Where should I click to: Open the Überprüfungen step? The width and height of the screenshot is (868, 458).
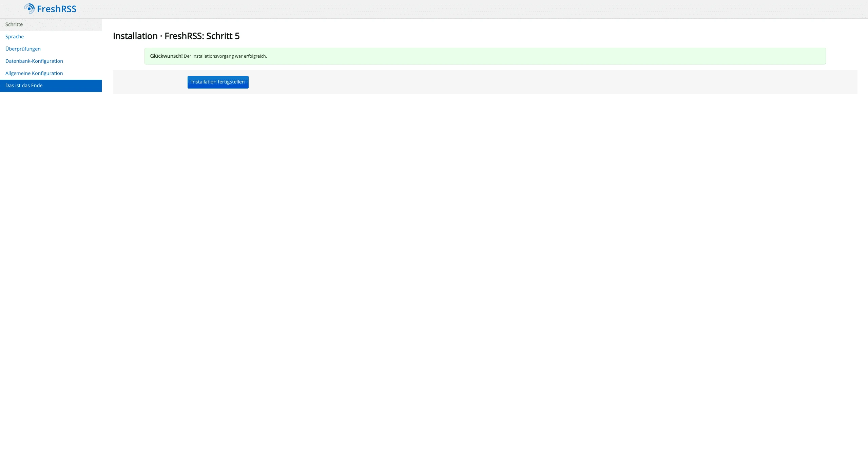pyautogui.click(x=51, y=49)
